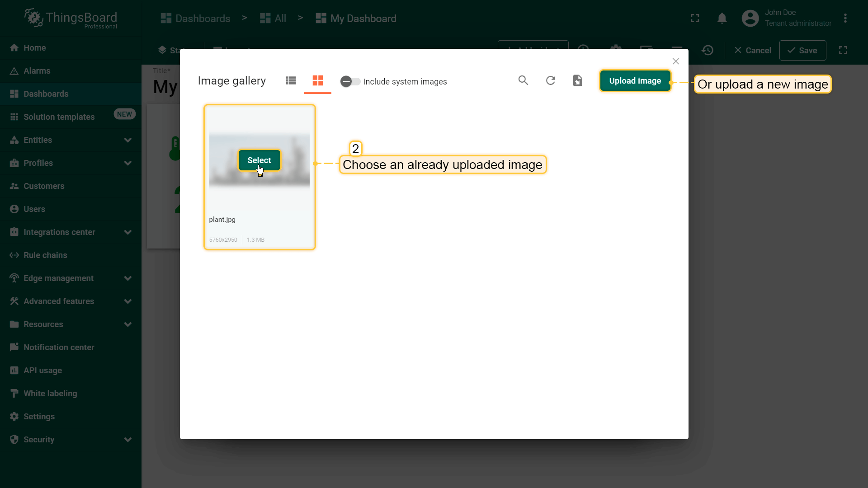Screen dimensions: 868x488
Task: Open the user account menu dots
Action: (845, 19)
